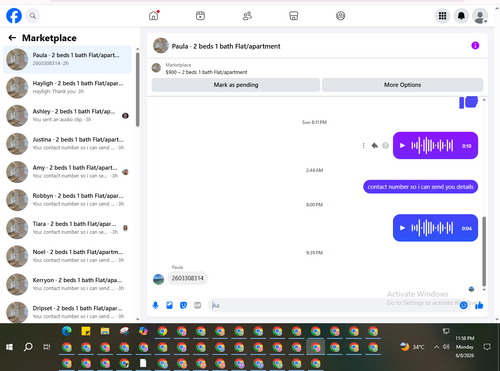500x371 pixels.
Task: Open Ashley conversation in list
Action: [x=68, y=116]
